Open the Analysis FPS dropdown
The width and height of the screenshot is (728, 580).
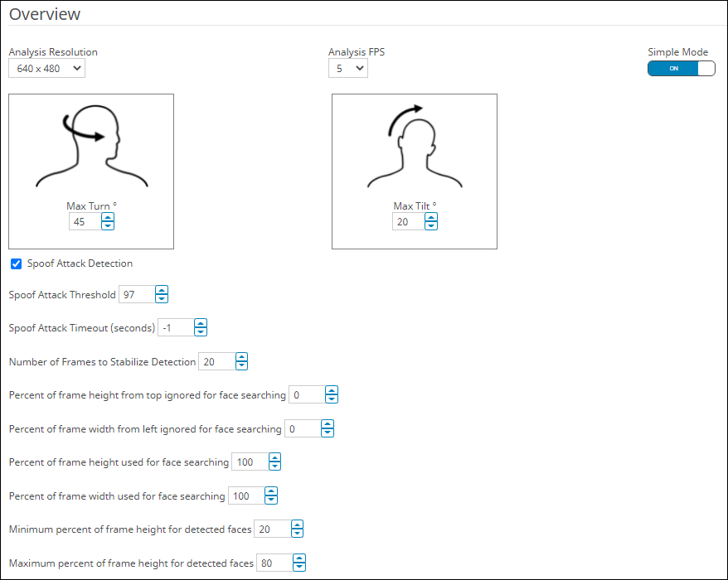click(348, 68)
